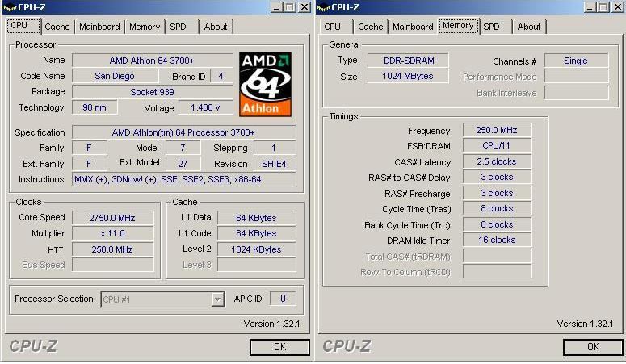Image resolution: width=626 pixels, height=364 pixels.
Task: Click the Level 2 value 1024 KBytes
Action: [256, 250]
